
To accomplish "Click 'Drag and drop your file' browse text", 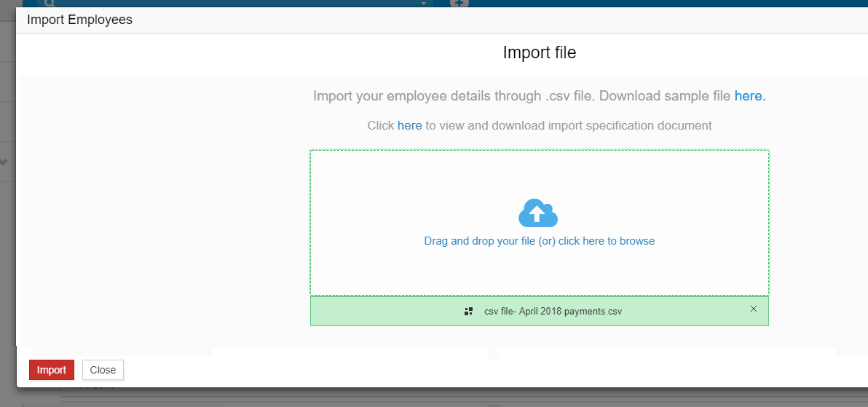I will [539, 241].
